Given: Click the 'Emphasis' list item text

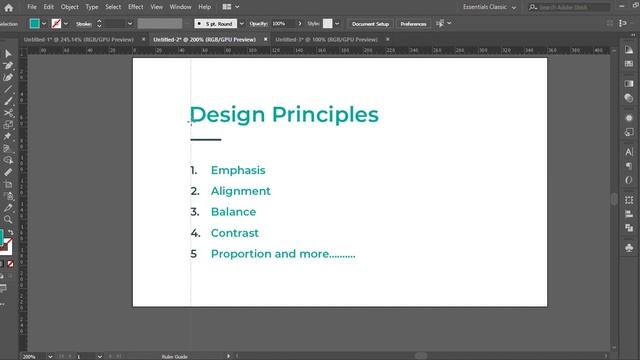Looking at the screenshot, I should coord(238,170).
